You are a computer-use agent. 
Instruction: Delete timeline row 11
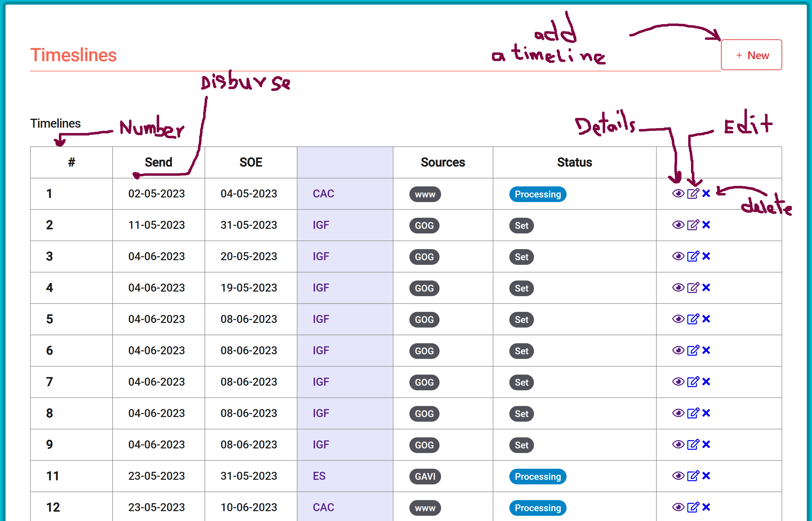tap(706, 476)
